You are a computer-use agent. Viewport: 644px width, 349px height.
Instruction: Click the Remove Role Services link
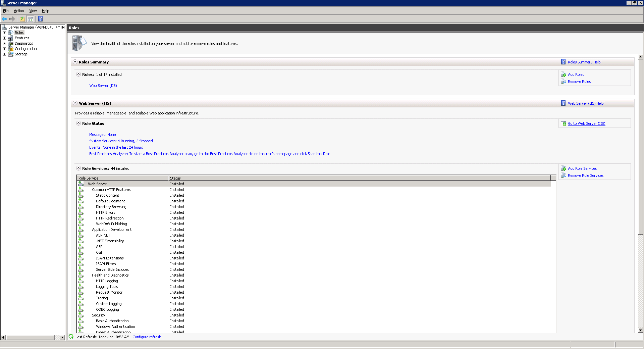586,176
